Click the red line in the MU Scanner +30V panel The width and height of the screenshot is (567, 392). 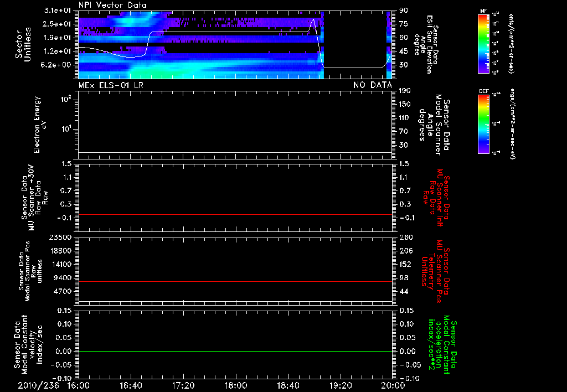pyautogui.click(x=235, y=214)
